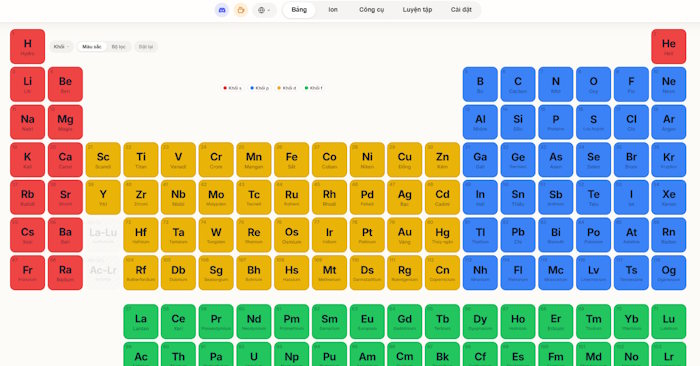Open the Potassium (K) element tile
The image size is (700, 366).
coord(28,160)
